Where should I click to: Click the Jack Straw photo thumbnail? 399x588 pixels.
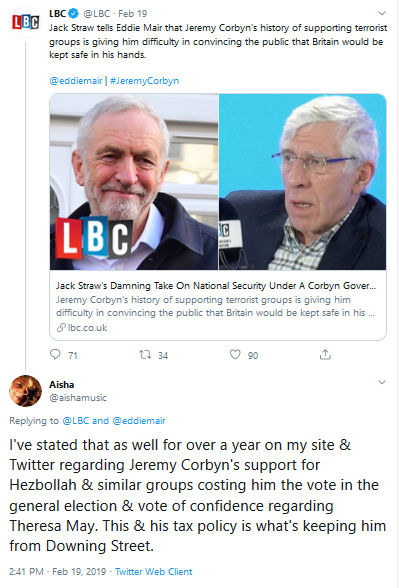pos(303,182)
